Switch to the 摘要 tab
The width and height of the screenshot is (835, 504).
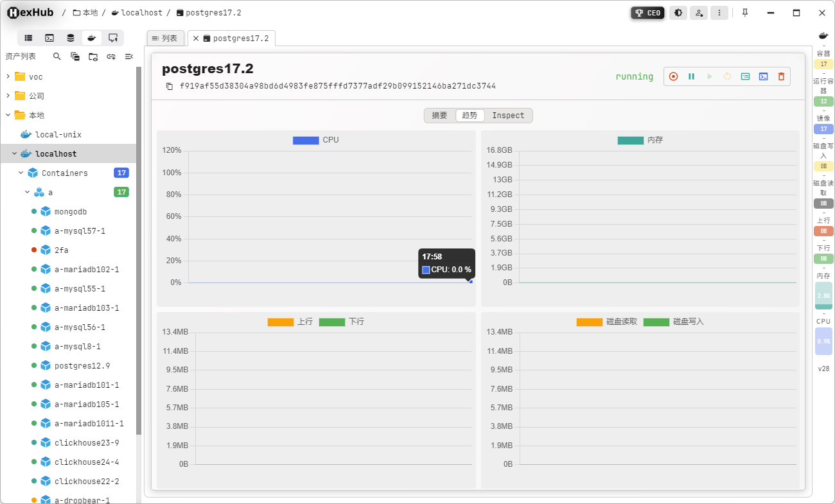coord(439,116)
